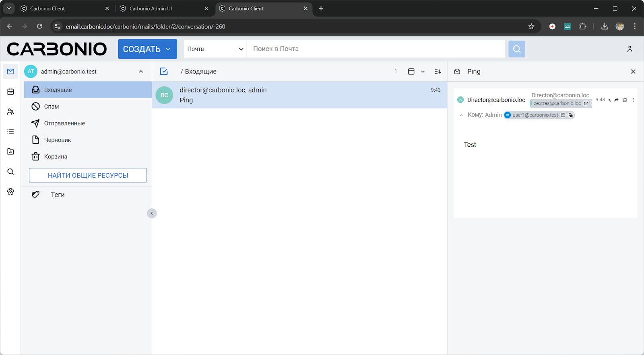Switch to the first Carbonio Client tab
This screenshot has width=644, height=355.
[64, 8]
